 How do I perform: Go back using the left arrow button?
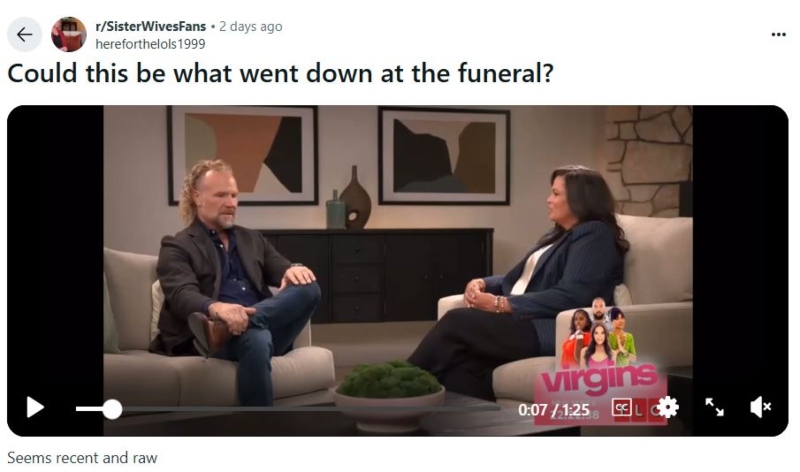(x=24, y=34)
